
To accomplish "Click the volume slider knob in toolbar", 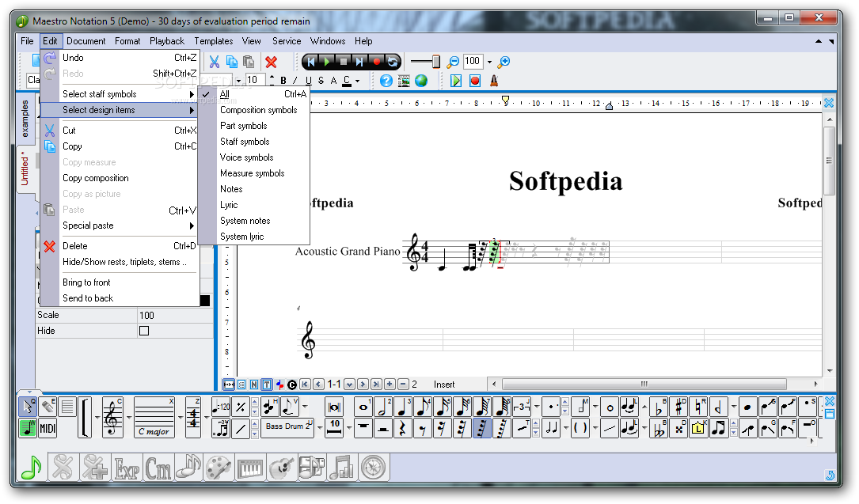I will [436, 61].
